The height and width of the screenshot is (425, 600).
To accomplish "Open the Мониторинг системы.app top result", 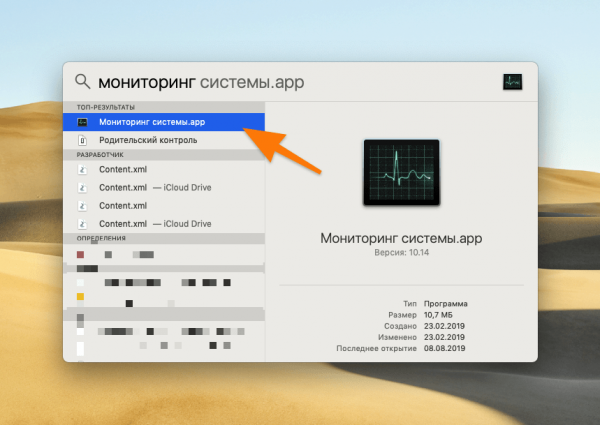I will 164,122.
